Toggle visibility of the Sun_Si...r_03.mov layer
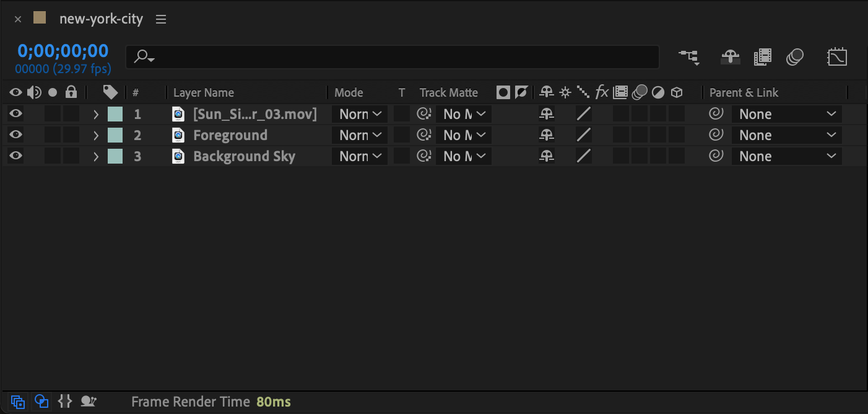Viewport: 868px width, 414px height. (15, 114)
